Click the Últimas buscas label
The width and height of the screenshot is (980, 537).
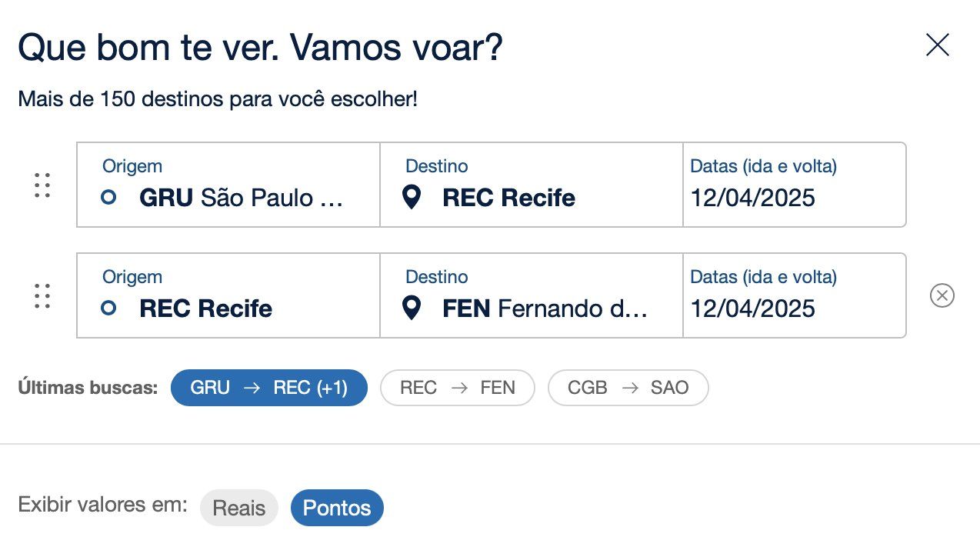point(88,388)
